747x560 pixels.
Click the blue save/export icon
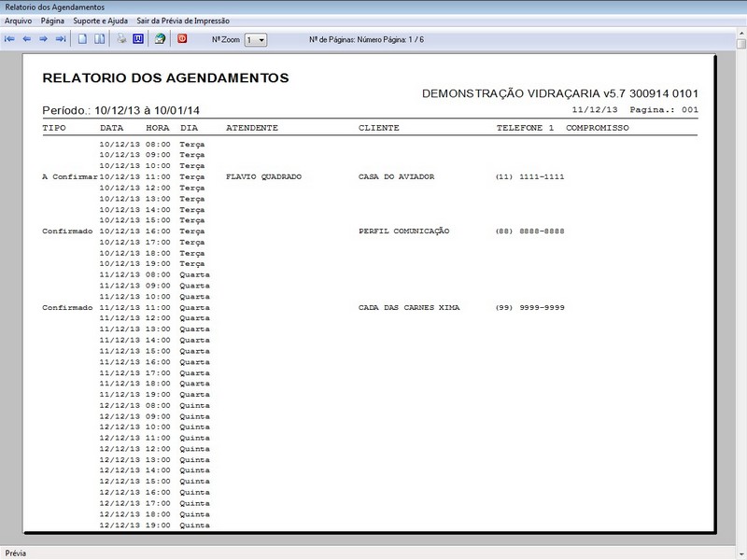point(138,39)
